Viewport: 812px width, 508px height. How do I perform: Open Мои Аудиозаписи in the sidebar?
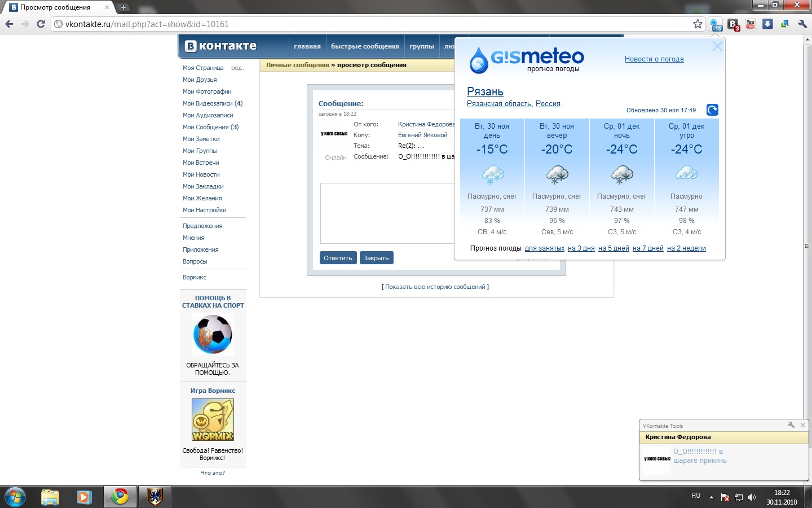tap(208, 115)
